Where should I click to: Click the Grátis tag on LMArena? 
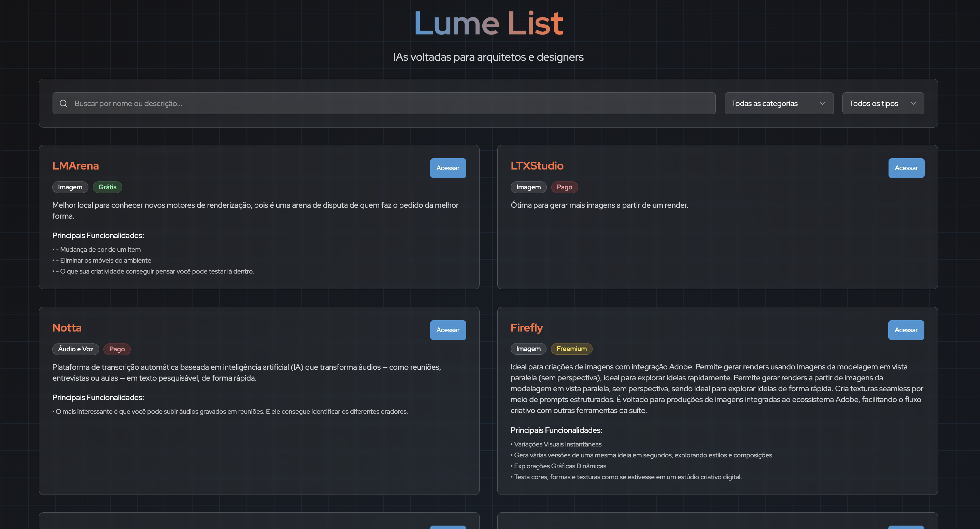coord(107,187)
